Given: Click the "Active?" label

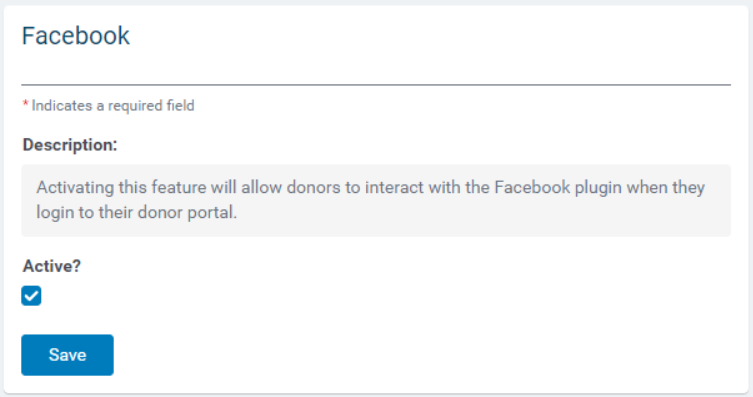Looking at the screenshot, I should coord(52,265).
